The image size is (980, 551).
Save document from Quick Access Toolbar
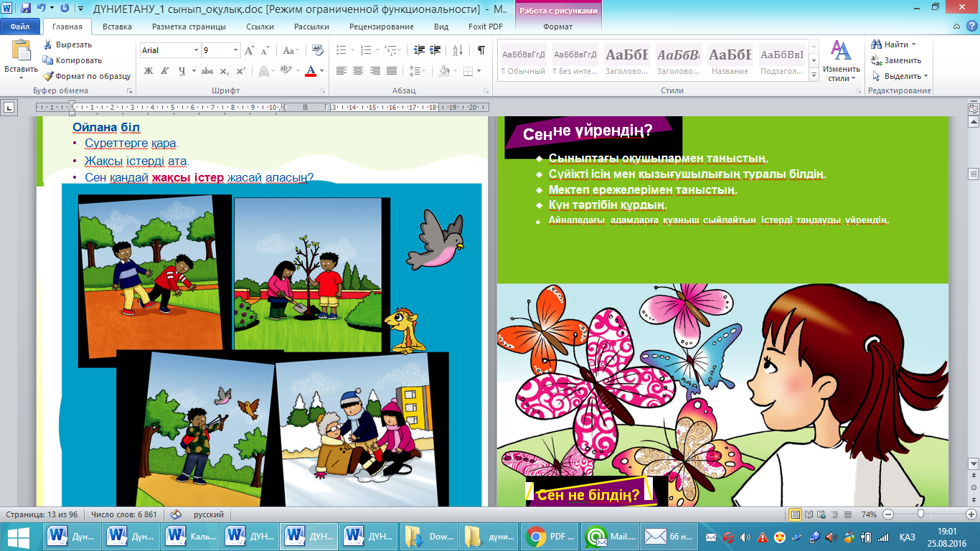[26, 9]
